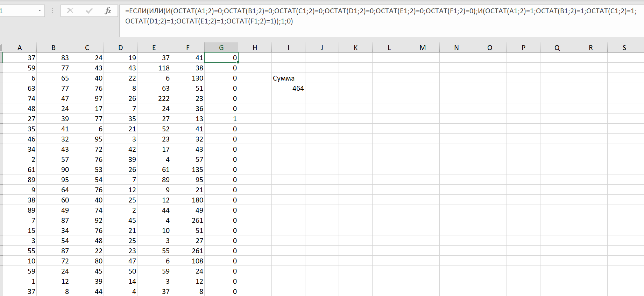Viewport: 644px width, 296px height.
Task: Click cell with 48 in column A
Action: (20, 109)
